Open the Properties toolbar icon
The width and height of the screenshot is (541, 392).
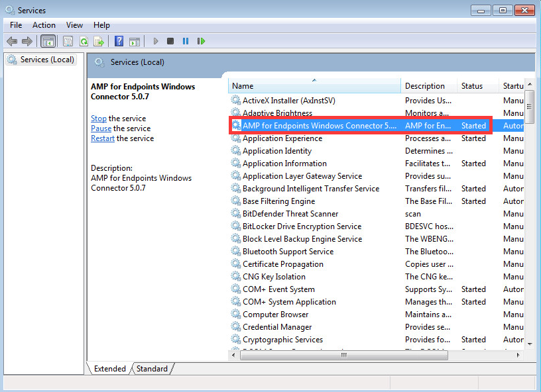(x=68, y=41)
